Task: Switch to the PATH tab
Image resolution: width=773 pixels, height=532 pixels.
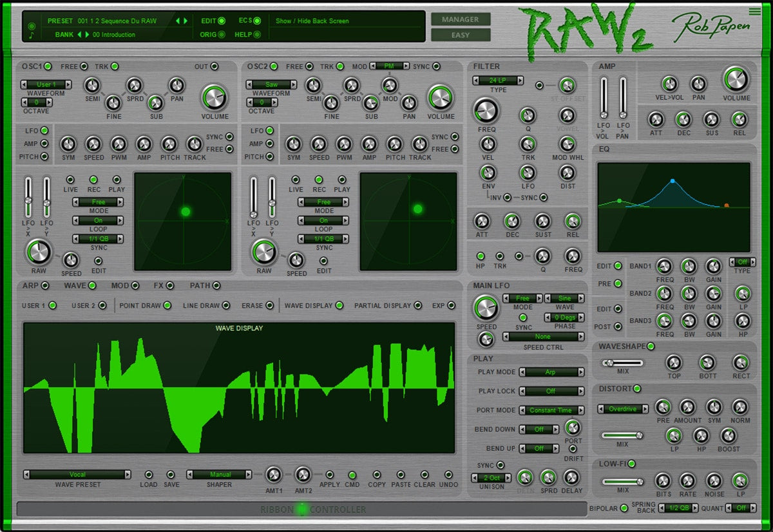Action: [216, 285]
